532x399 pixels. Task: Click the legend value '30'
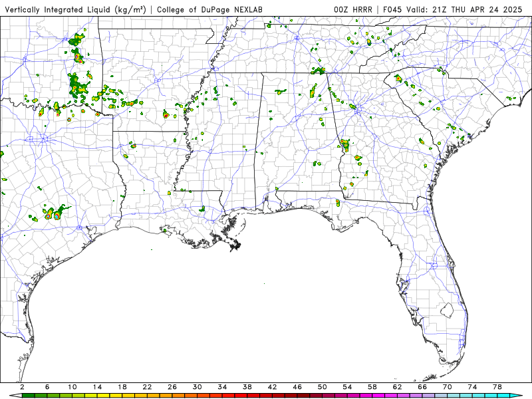pyautogui.click(x=198, y=387)
